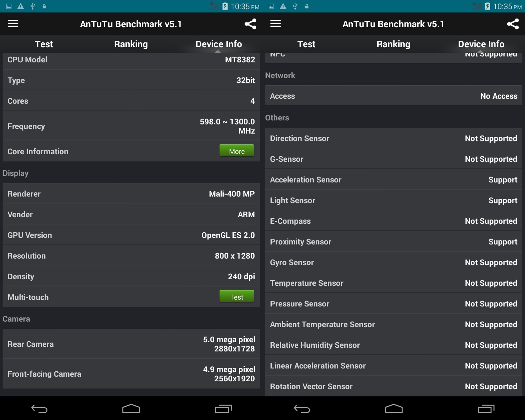
Task: Open hamburger menu in right screen
Action: click(x=276, y=24)
